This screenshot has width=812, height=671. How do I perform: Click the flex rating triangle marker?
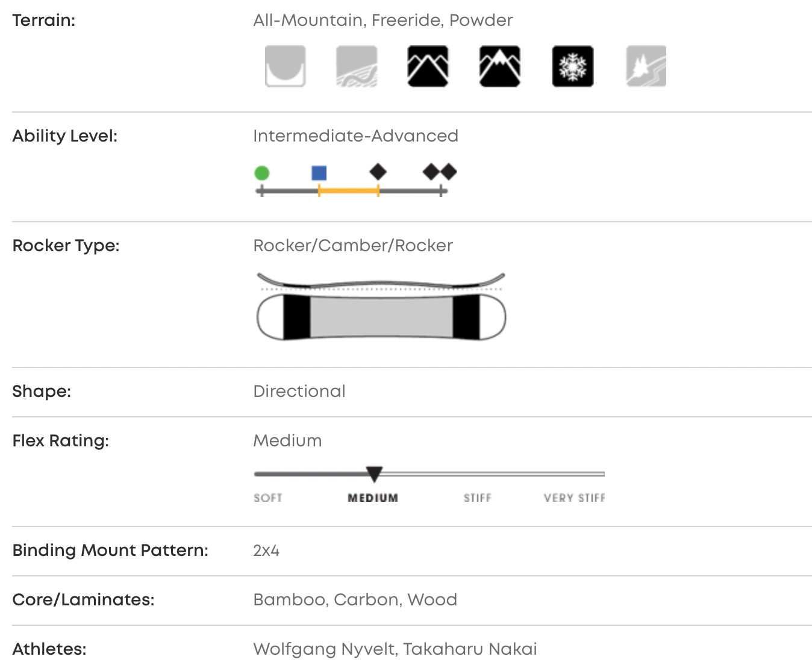[x=374, y=474]
